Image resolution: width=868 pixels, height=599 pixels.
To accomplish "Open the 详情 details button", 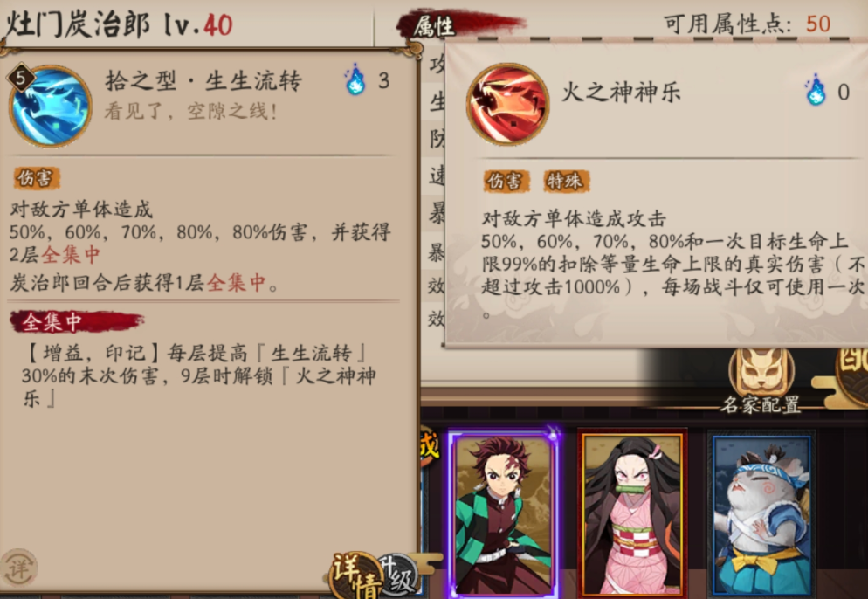I will 356,575.
